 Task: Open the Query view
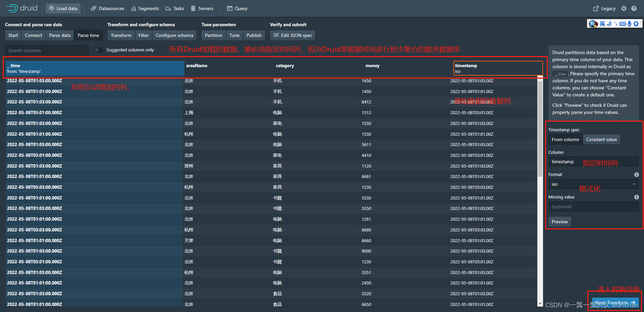tap(237, 8)
